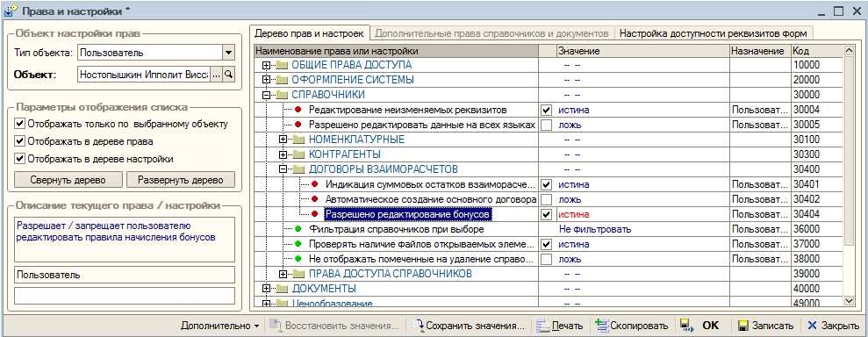
Task: Click green dot of Не отображать помеченные на удаление
Action: (298, 259)
